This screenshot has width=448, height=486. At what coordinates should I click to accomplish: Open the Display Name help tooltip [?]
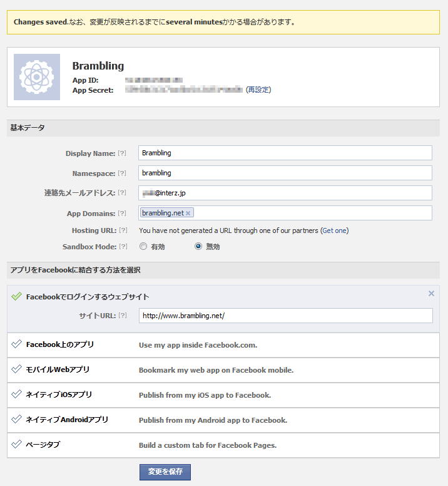(x=122, y=153)
